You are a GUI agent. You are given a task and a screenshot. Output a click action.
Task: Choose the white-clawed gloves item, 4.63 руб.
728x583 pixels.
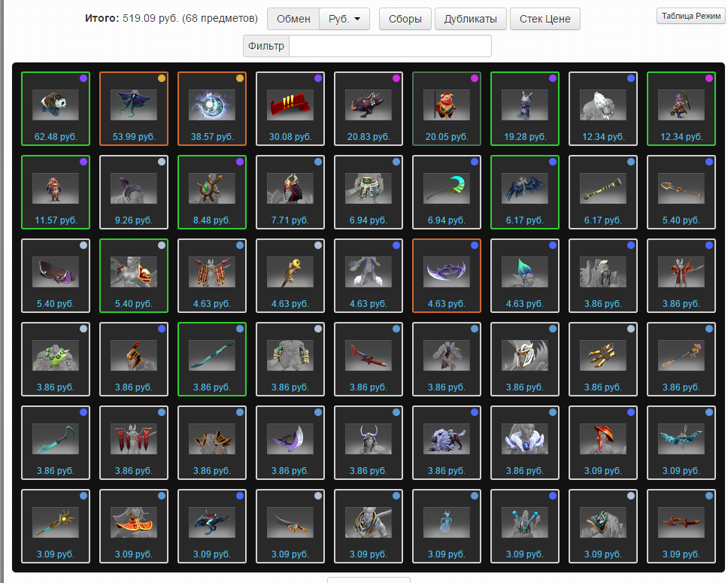(x=369, y=276)
